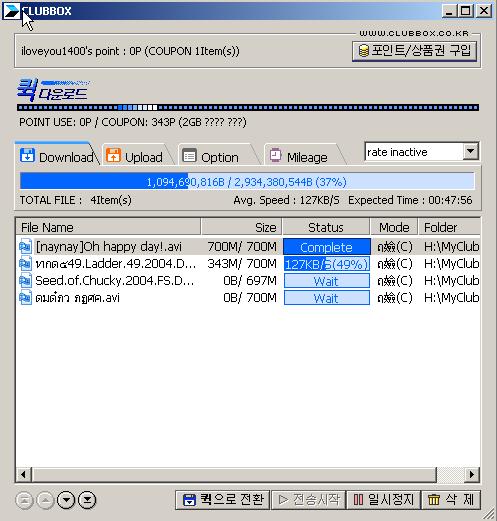This screenshot has height=521, width=497.
Task: Open the rate inactive dropdown arrow
Action: [x=470, y=152]
